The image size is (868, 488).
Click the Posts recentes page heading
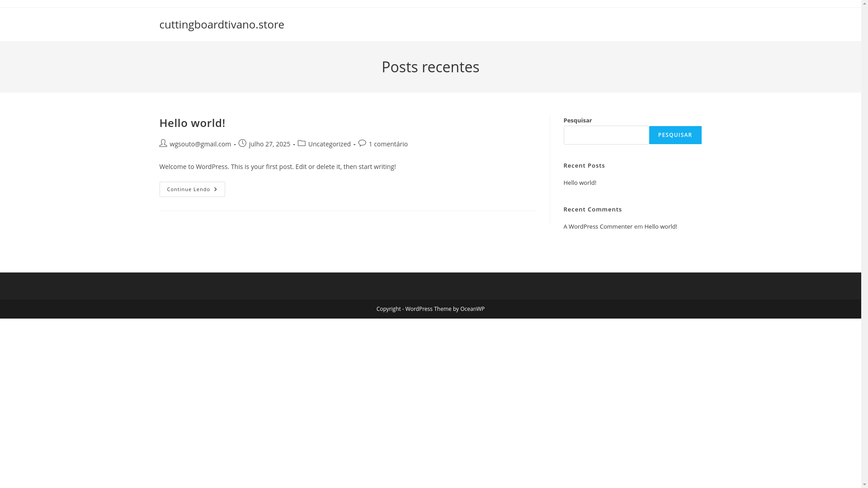click(430, 67)
